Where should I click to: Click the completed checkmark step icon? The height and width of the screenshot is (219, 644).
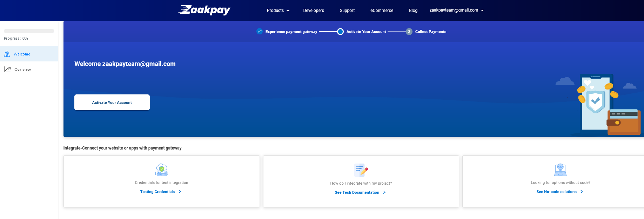point(260,31)
